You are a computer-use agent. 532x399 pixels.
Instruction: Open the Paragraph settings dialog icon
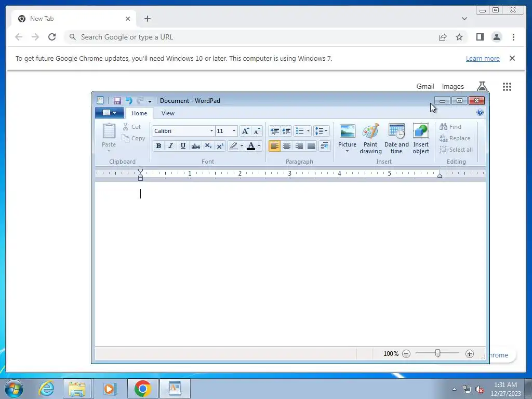click(324, 146)
